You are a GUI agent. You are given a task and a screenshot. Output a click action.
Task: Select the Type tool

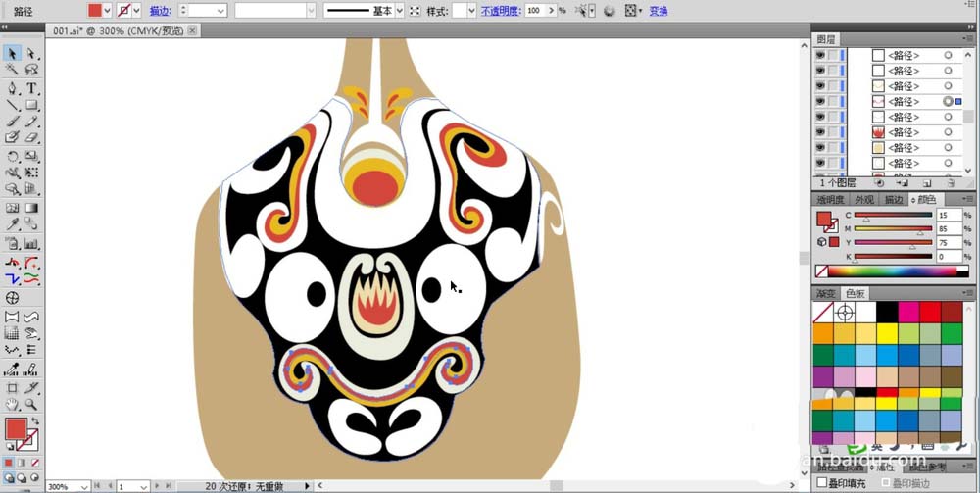[x=31, y=88]
